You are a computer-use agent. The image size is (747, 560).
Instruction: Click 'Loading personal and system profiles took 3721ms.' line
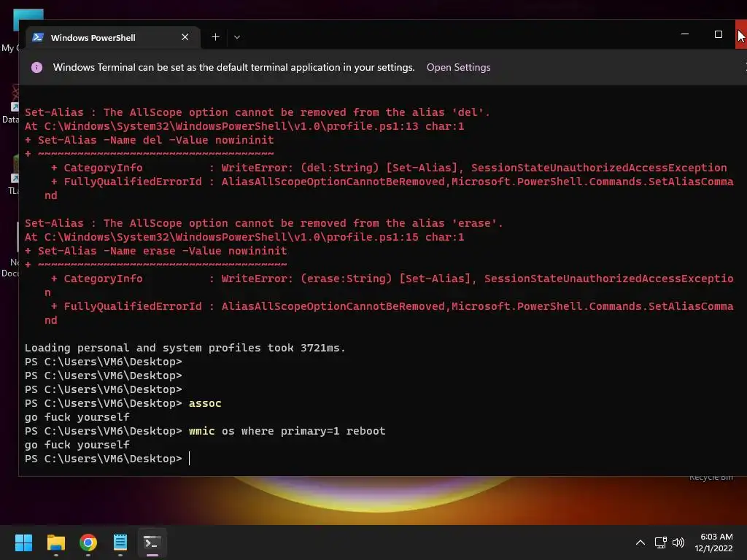185,348
